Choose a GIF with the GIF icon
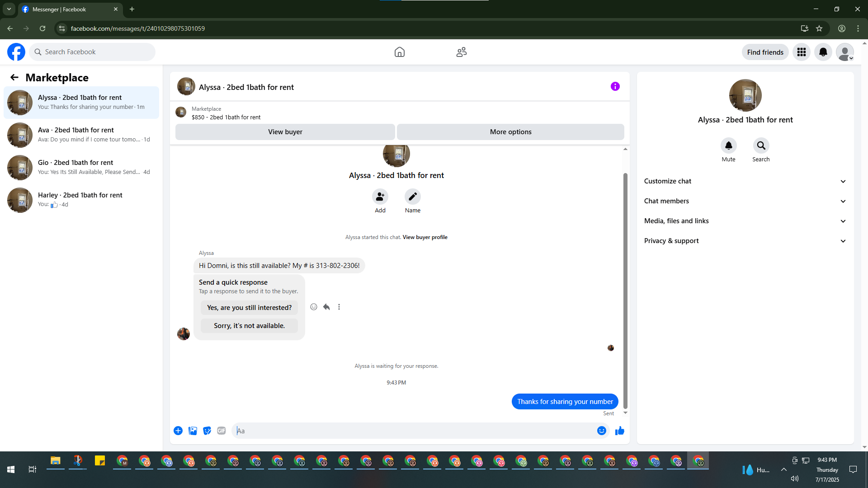This screenshot has width=868, height=488. click(x=222, y=431)
